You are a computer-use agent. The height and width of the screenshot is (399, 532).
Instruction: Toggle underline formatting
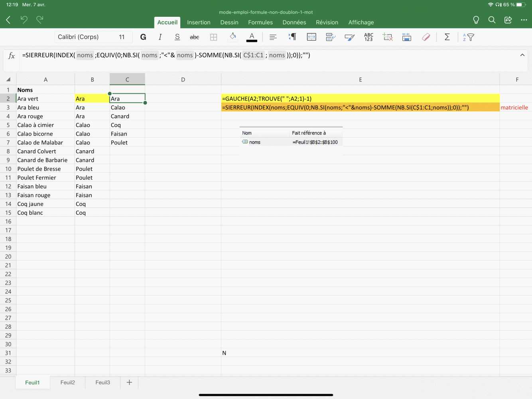click(177, 37)
